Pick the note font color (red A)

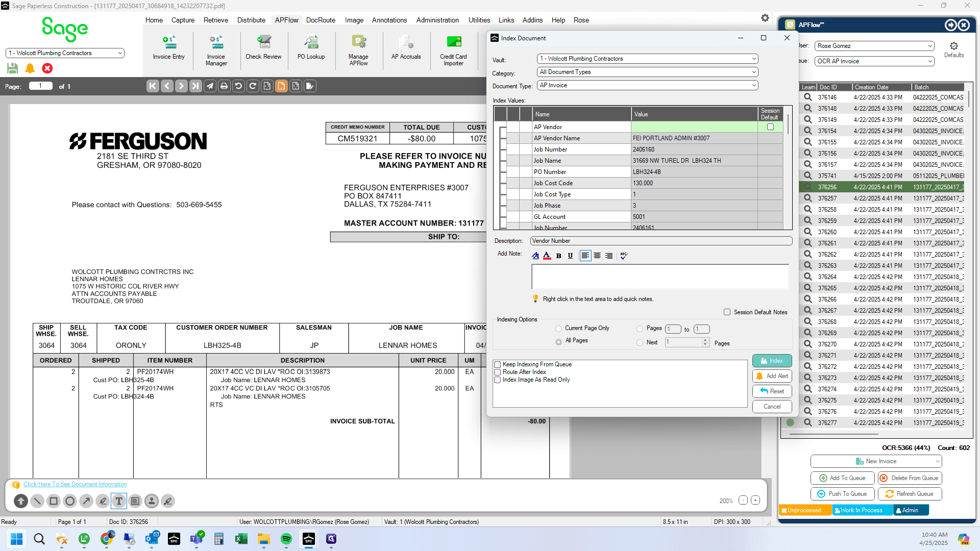[x=547, y=256]
